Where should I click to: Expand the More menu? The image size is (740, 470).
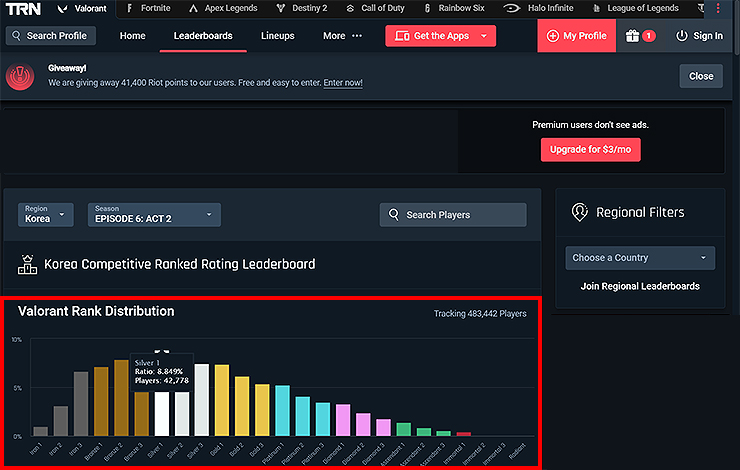click(342, 36)
